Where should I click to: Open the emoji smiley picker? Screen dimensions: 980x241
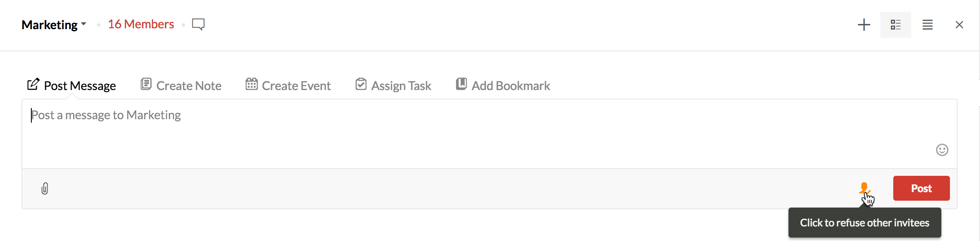tap(942, 150)
